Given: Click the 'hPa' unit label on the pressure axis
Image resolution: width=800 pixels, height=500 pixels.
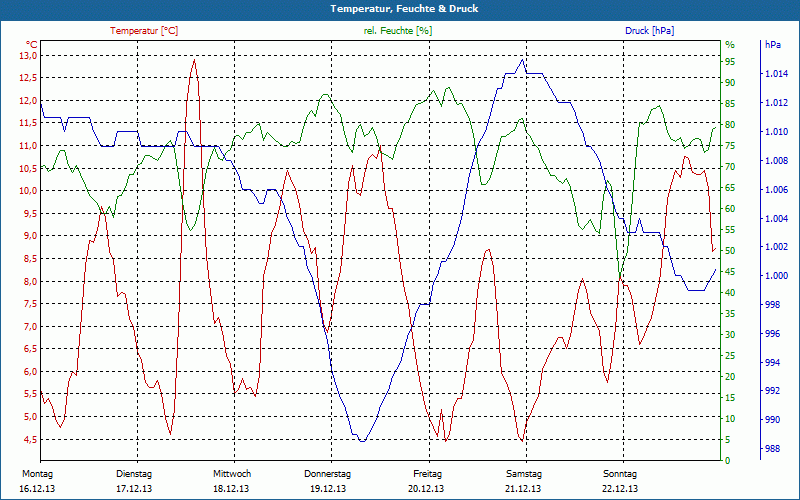Looking at the screenshot, I should pyautogui.click(x=773, y=44).
